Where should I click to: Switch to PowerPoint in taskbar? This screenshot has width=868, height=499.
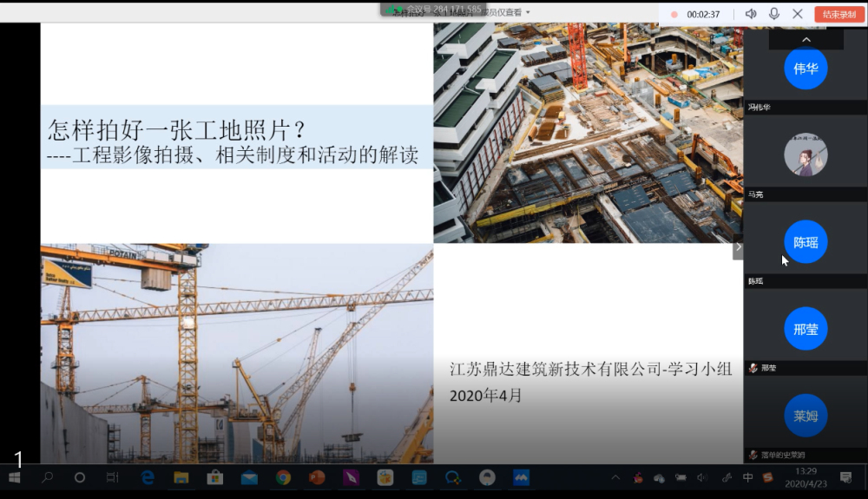(317, 477)
